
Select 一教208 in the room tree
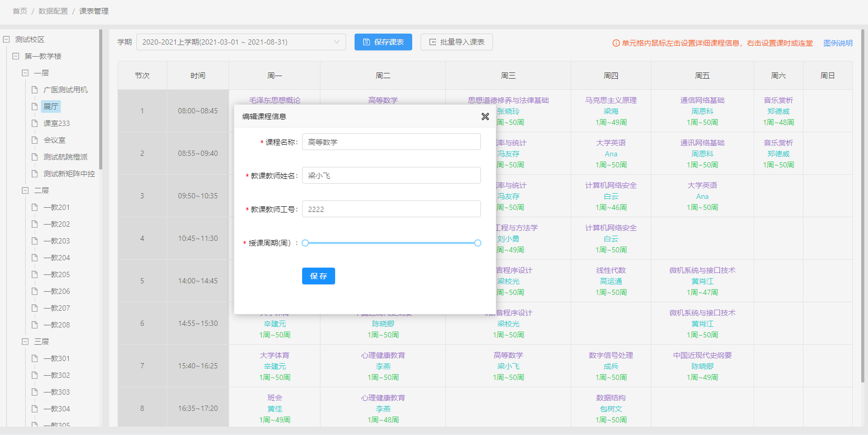click(x=57, y=325)
